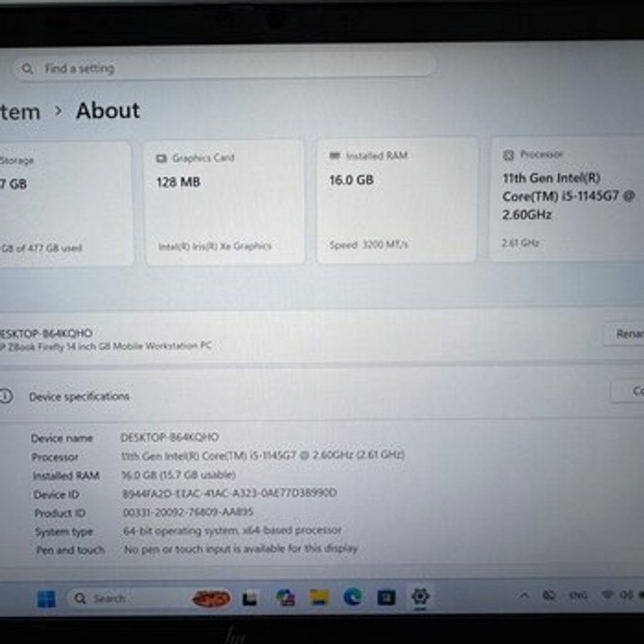Open the Graphics Card 128 MB card
Image resolution: width=644 pixels, height=644 pixels.
click(225, 202)
